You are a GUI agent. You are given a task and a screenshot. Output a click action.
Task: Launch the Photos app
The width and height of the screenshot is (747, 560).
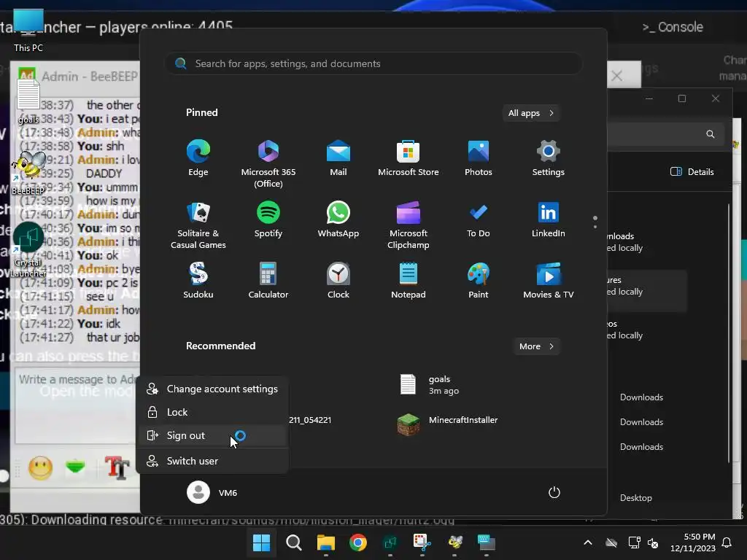[479, 158]
